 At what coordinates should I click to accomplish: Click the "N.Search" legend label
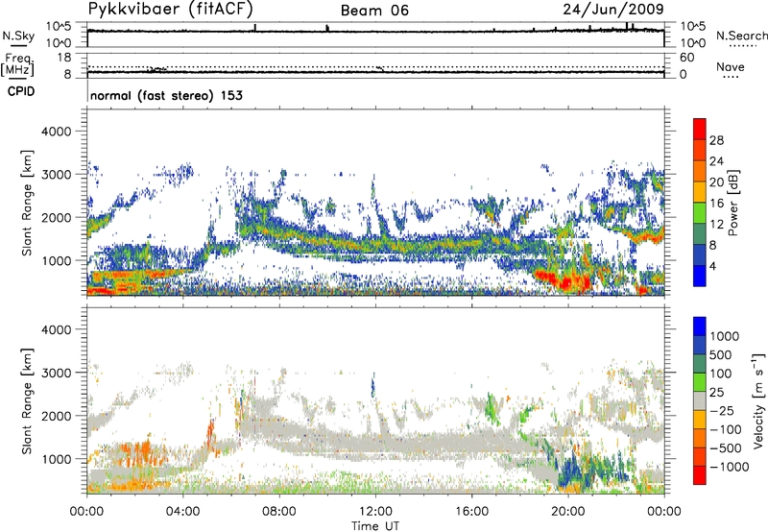point(741,36)
